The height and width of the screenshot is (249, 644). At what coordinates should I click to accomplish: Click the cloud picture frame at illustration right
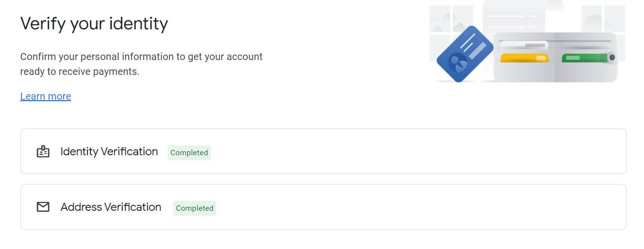tap(603, 18)
